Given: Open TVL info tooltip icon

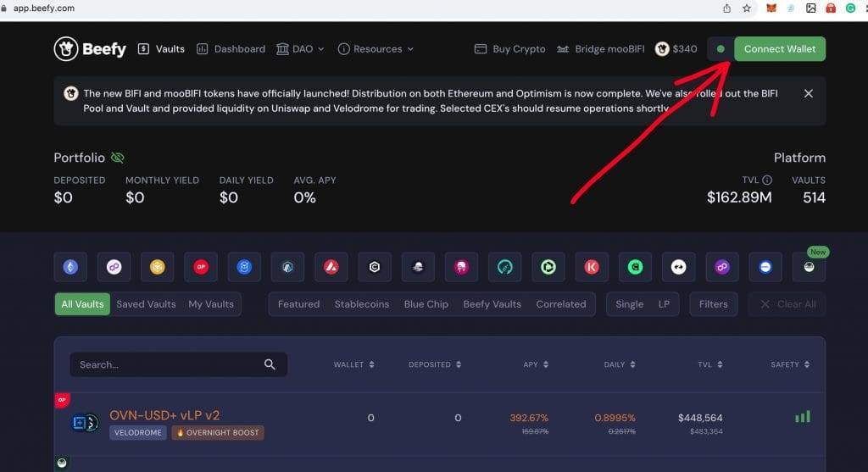Looking at the screenshot, I should 766,180.
